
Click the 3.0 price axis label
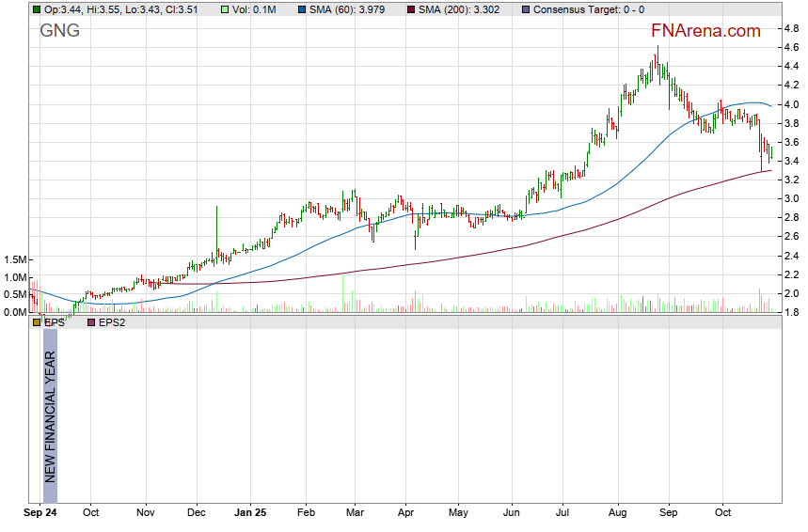tap(792, 199)
